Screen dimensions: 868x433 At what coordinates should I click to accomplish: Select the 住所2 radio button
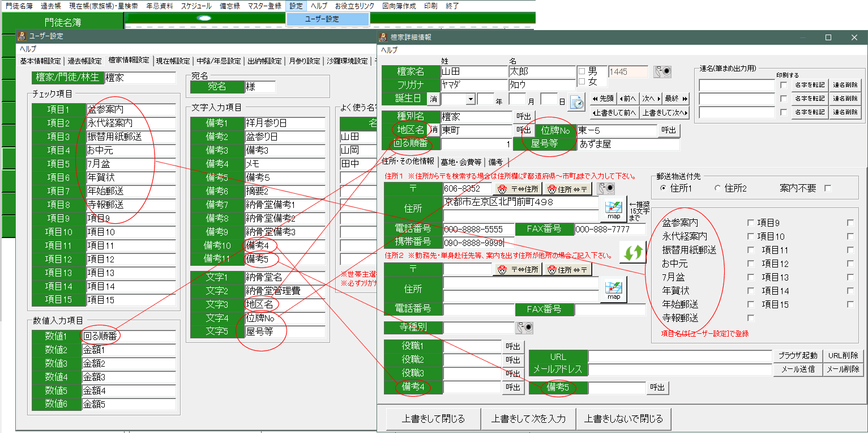(x=718, y=188)
